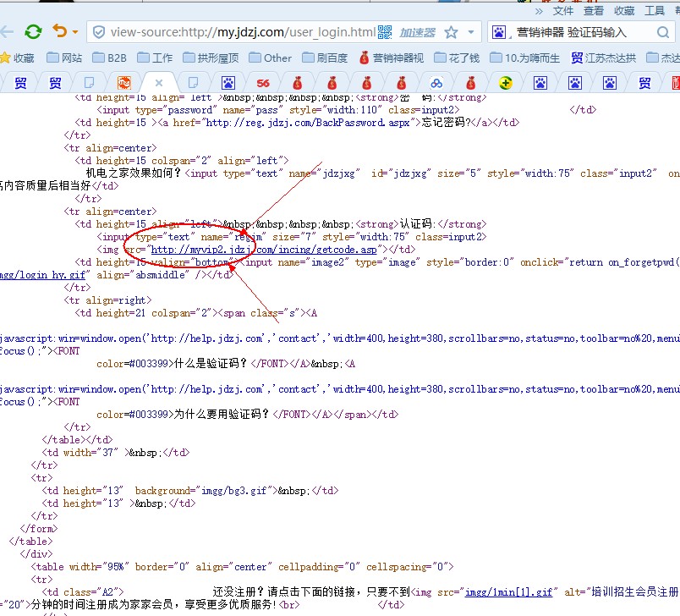Viewport: 680px width, 616px height.
Task: Open the Other bookmarks folder
Action: coord(269,58)
